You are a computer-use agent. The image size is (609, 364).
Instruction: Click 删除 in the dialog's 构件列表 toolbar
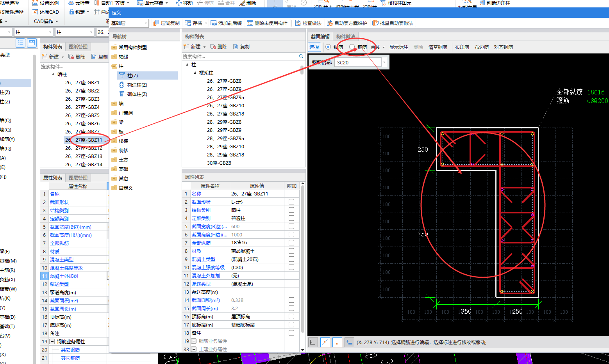(218, 46)
